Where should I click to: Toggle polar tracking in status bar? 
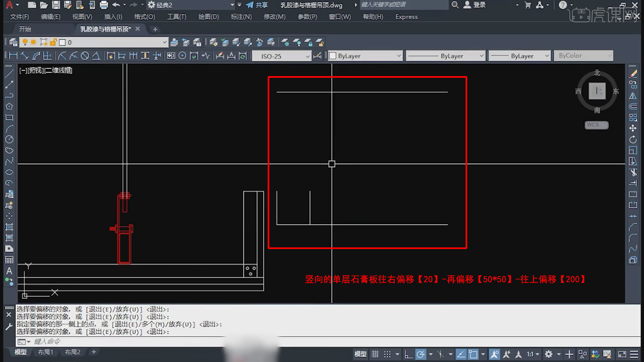[421, 354]
